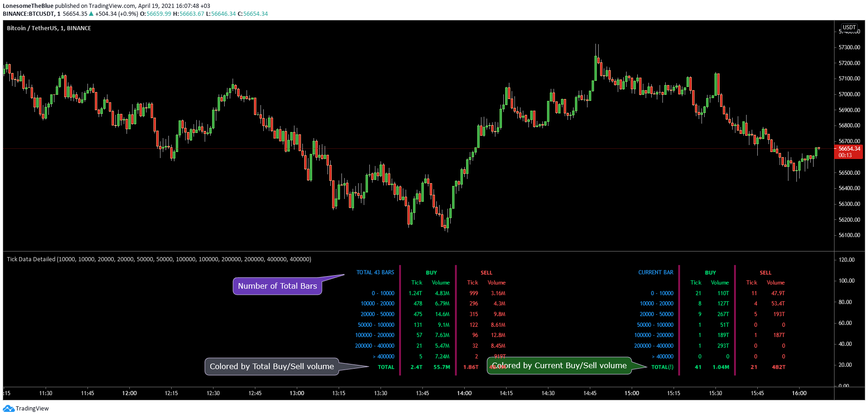
Task: Click the 14:00 time axis label
Action: (x=464, y=393)
